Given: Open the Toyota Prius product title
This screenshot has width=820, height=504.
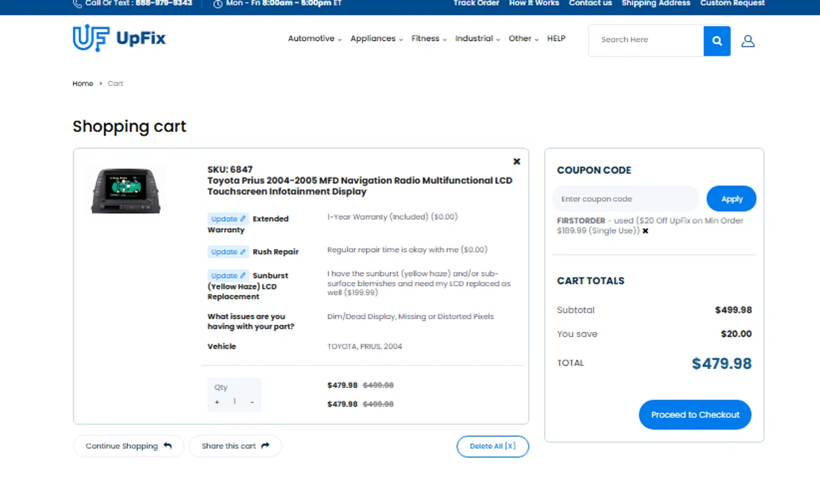Looking at the screenshot, I should point(360,186).
